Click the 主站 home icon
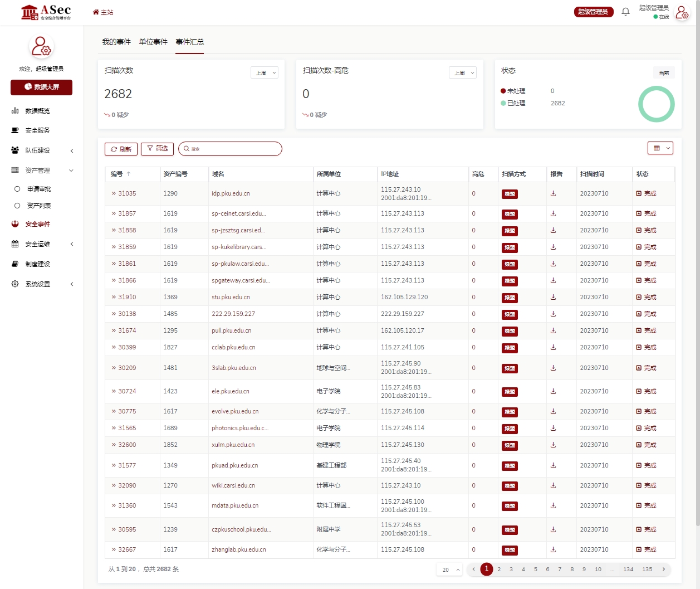This screenshot has width=700, height=589. [96, 12]
